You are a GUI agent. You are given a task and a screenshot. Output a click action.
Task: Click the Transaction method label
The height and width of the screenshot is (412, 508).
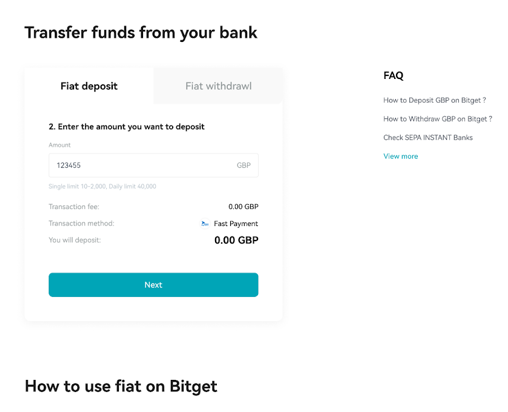click(x=81, y=223)
